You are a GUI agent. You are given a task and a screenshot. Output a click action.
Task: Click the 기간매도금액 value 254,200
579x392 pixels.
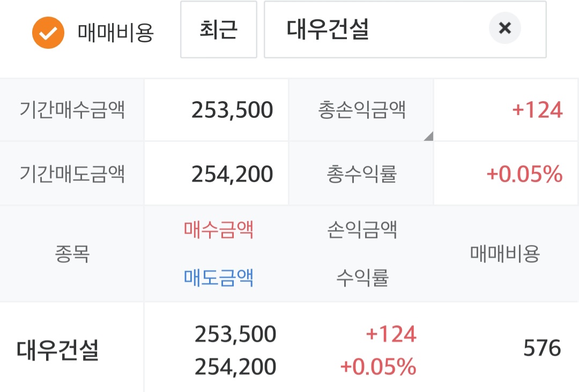pyautogui.click(x=232, y=174)
